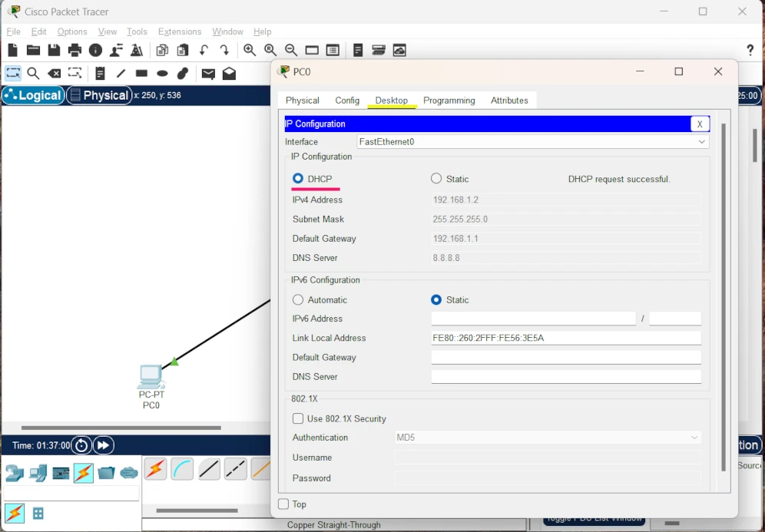Open the custom devices dialog icon
This screenshot has width=765, height=532.
coord(333,50)
